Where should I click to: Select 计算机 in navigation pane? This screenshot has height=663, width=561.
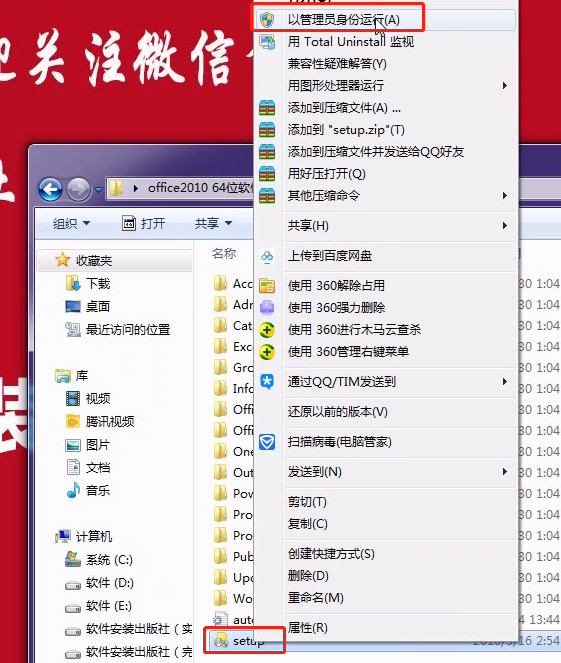point(84,537)
